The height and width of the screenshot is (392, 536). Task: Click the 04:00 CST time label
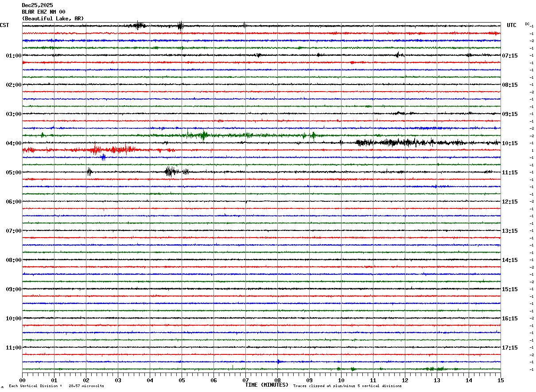pos(13,143)
